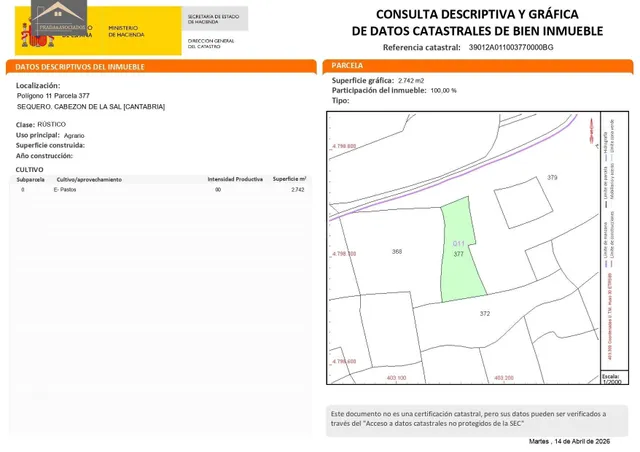Click the 'MINISTERIO DE HACIENDA' text
This screenshot has width=640, height=452.
click(x=126, y=31)
